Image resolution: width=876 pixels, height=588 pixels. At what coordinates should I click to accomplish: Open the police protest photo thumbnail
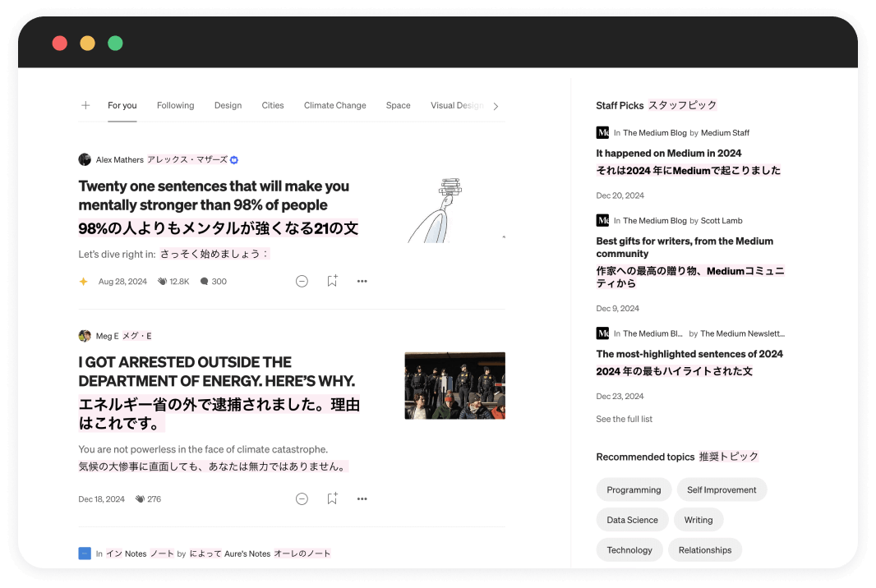(x=454, y=386)
